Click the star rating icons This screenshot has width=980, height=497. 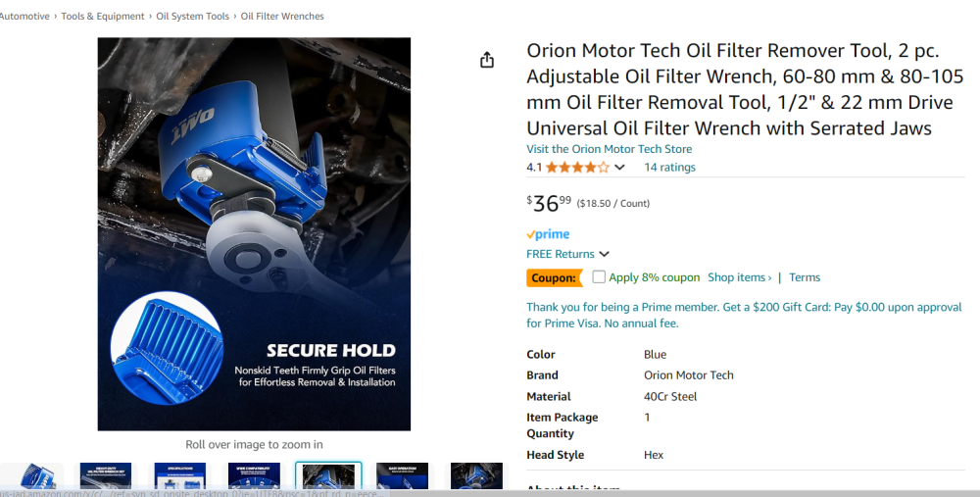(577, 168)
